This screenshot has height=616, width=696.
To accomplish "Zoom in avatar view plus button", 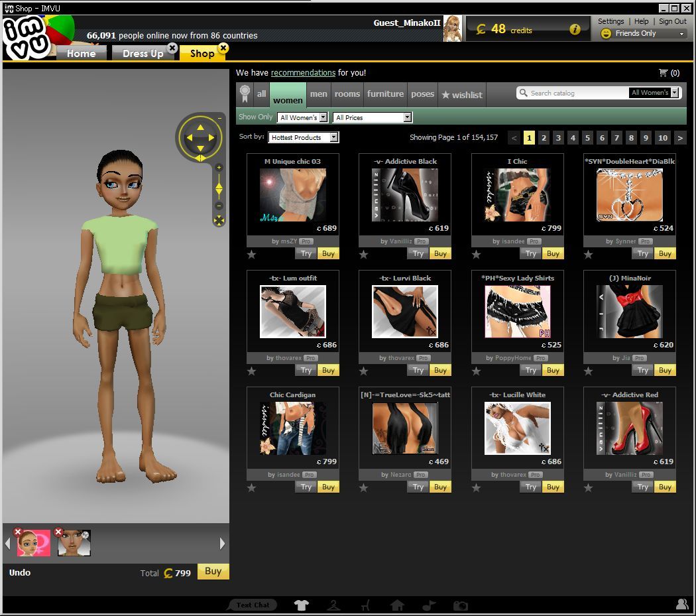I will pos(219,168).
